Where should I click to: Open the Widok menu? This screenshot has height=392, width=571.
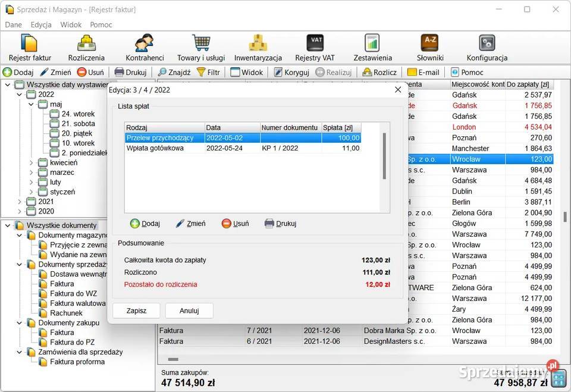[71, 24]
